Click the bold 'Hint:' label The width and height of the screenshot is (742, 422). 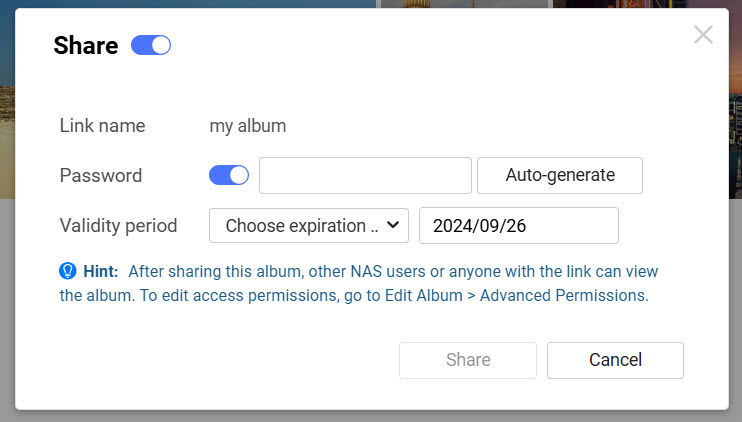point(100,271)
